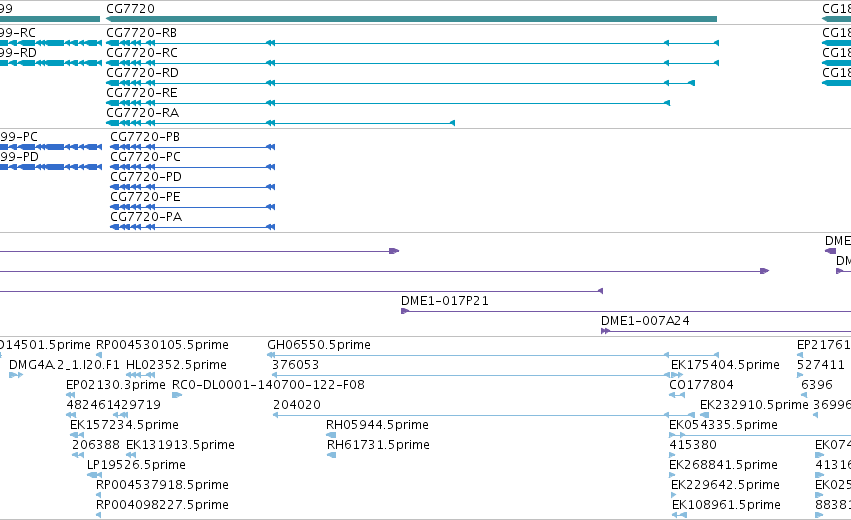Select transcript CG7720-RD label
Viewport: 851px width, 520px height.
pos(142,73)
